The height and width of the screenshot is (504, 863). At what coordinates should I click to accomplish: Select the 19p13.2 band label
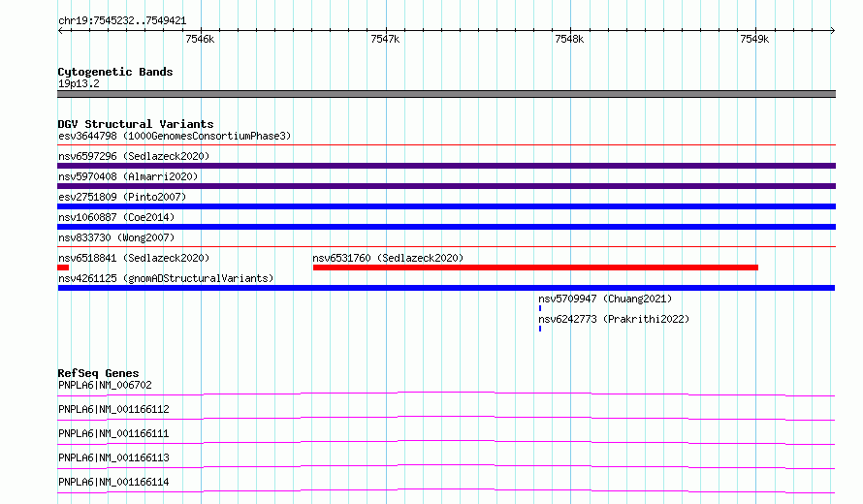(x=79, y=83)
